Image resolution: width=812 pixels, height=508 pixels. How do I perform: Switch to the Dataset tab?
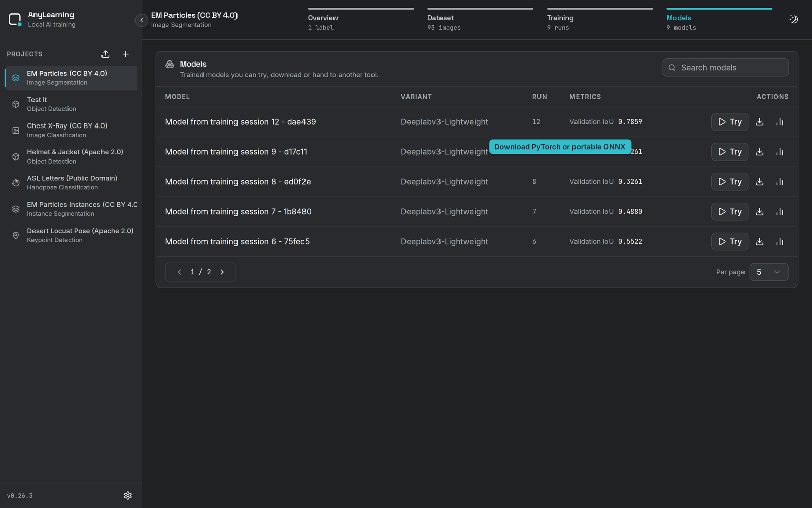[x=480, y=20]
